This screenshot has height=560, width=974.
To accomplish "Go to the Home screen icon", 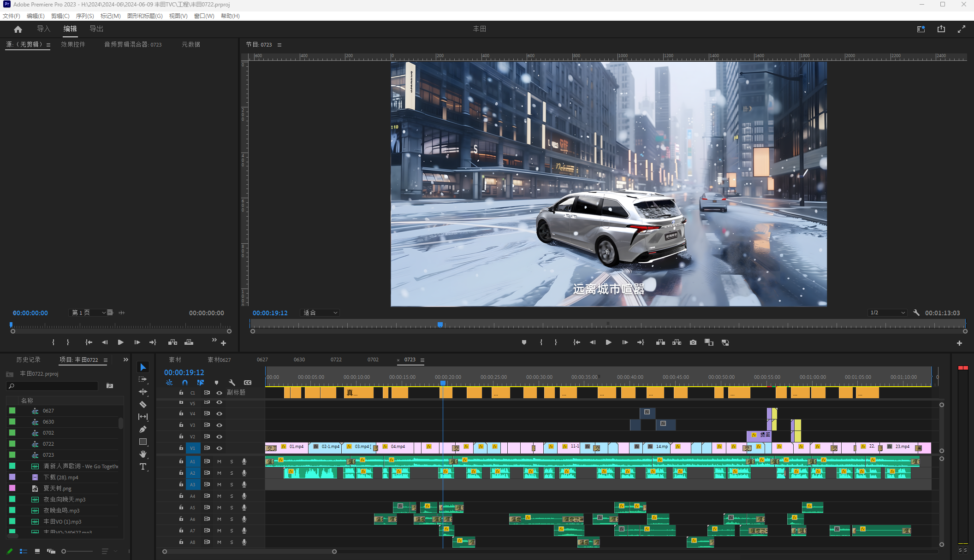I will tap(18, 29).
